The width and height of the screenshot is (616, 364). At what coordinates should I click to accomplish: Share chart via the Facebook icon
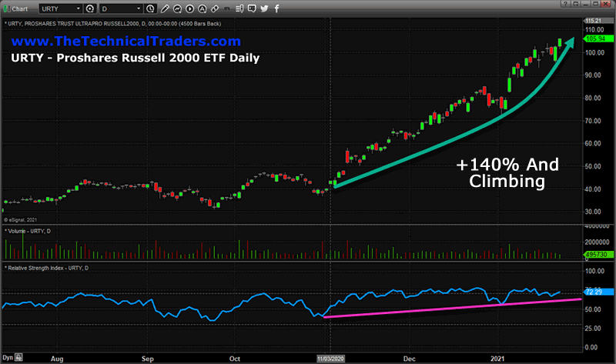(276, 8)
